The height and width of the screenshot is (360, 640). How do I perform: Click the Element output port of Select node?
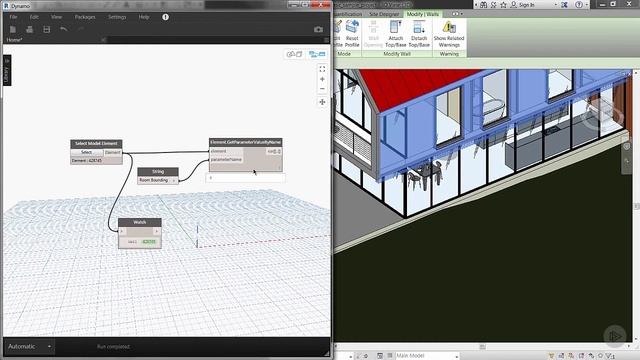pos(113,152)
